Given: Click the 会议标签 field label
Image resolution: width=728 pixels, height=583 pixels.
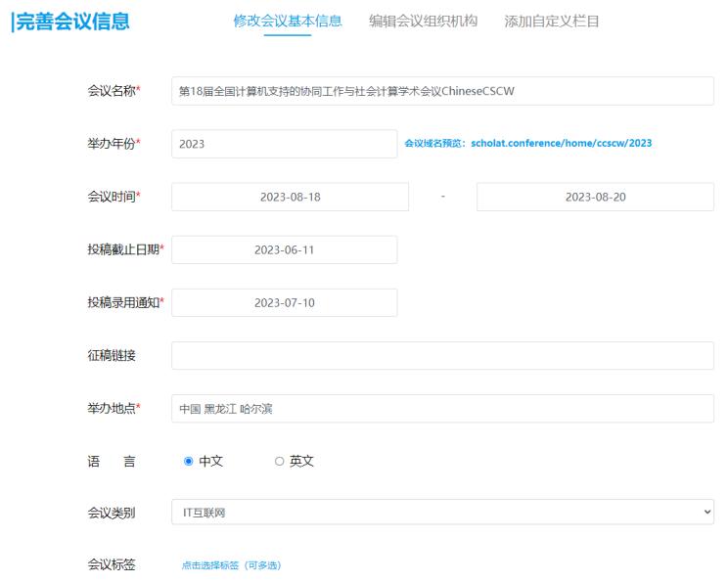Looking at the screenshot, I should [x=111, y=564].
